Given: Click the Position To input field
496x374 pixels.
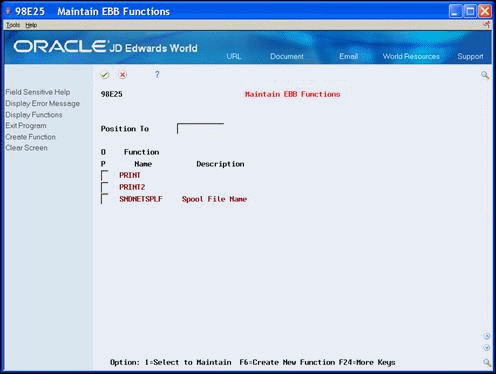Looking at the screenshot, I should (200, 128).
